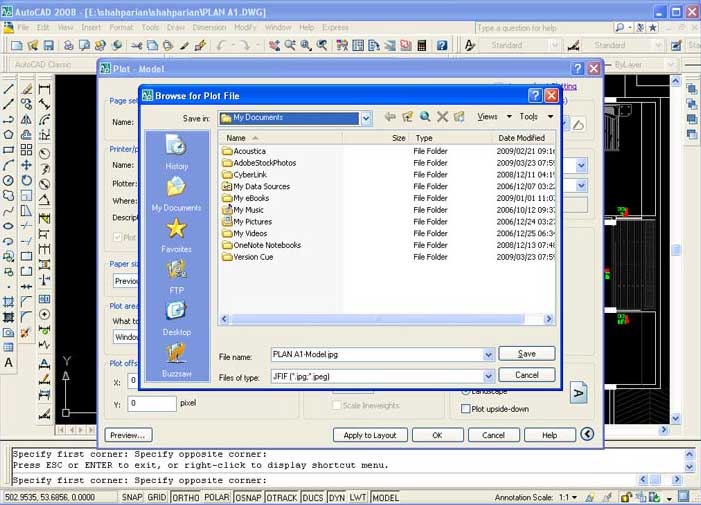Select the Move modify tool

(26, 165)
